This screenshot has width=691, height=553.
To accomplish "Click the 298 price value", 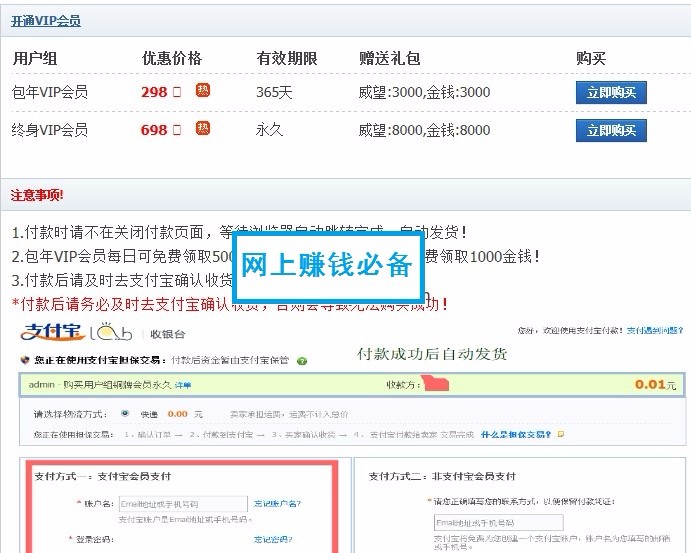I will pos(154,92).
